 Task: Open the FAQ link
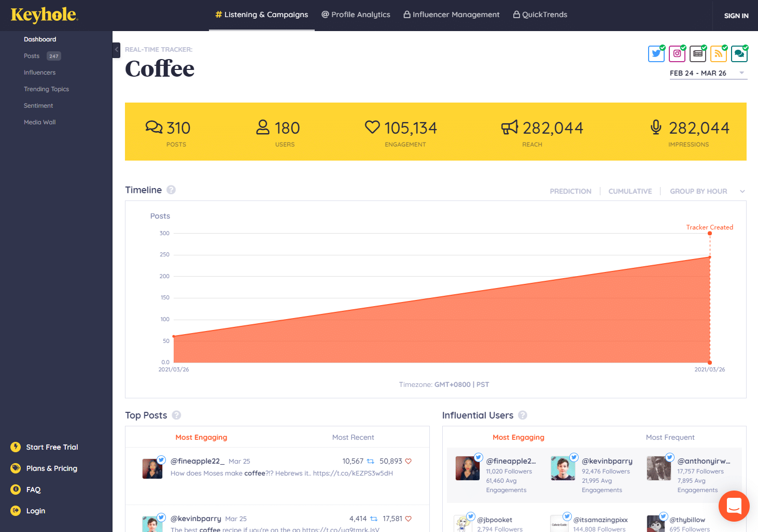point(33,490)
